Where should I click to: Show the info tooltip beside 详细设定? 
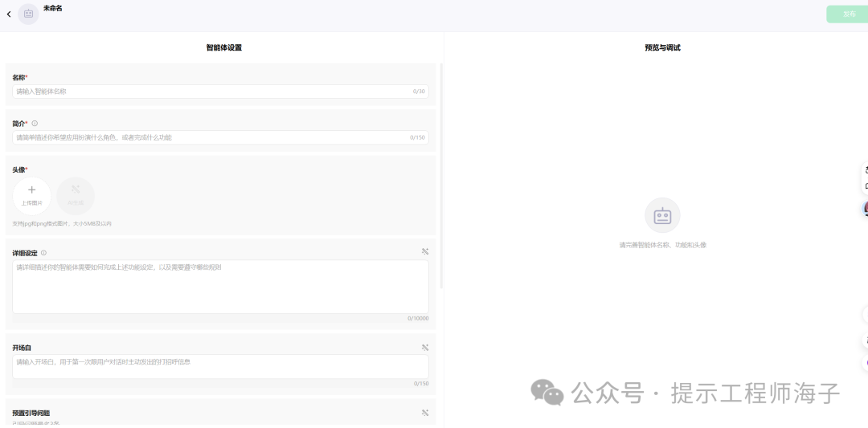[x=43, y=253]
